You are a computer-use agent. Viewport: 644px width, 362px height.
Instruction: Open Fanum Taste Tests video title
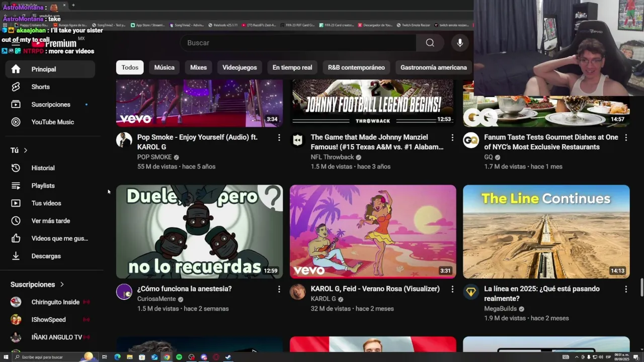[x=551, y=142]
